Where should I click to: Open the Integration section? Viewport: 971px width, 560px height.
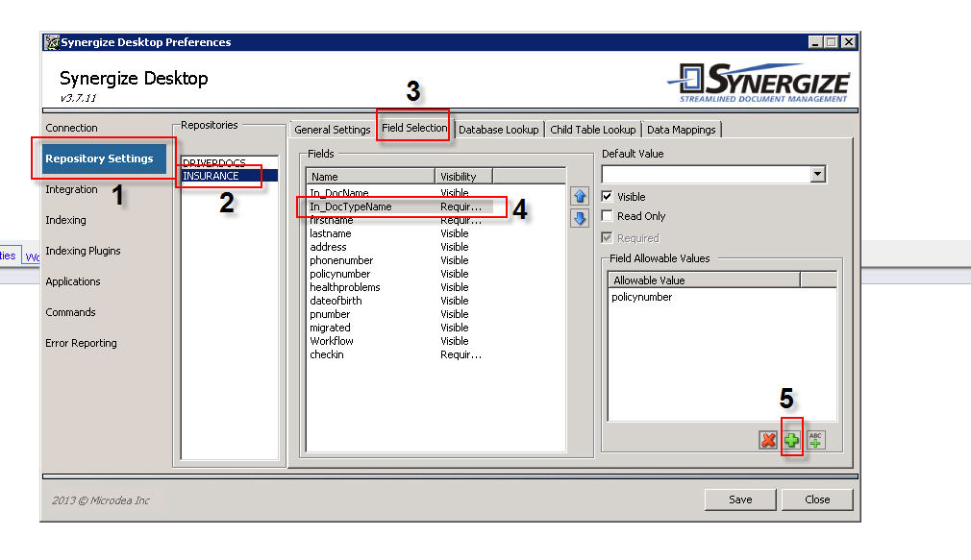71,189
